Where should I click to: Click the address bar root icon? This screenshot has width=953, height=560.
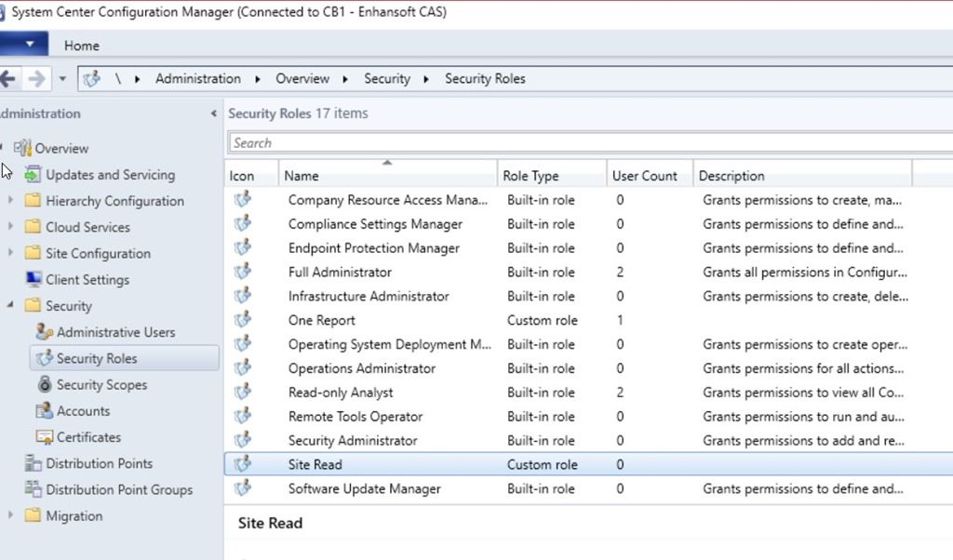(x=92, y=79)
